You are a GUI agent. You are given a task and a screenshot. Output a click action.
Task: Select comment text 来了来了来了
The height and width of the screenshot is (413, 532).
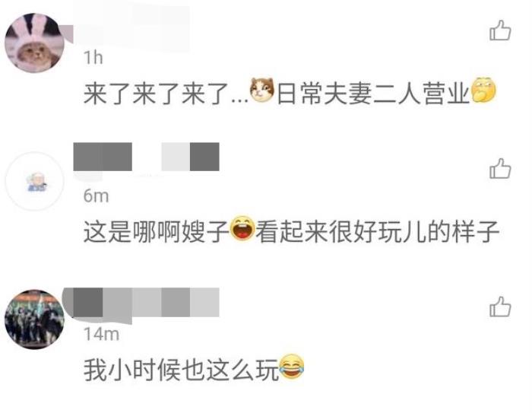coord(157,93)
